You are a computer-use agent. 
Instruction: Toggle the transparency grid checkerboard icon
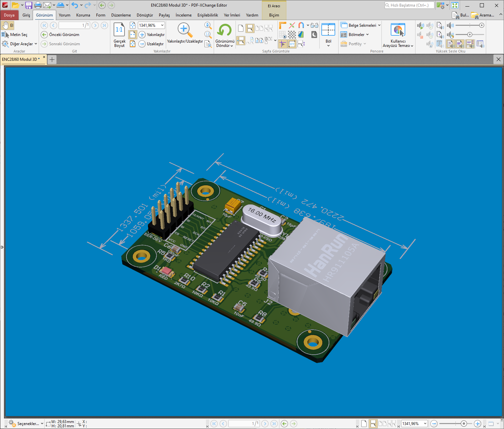coord(292,34)
